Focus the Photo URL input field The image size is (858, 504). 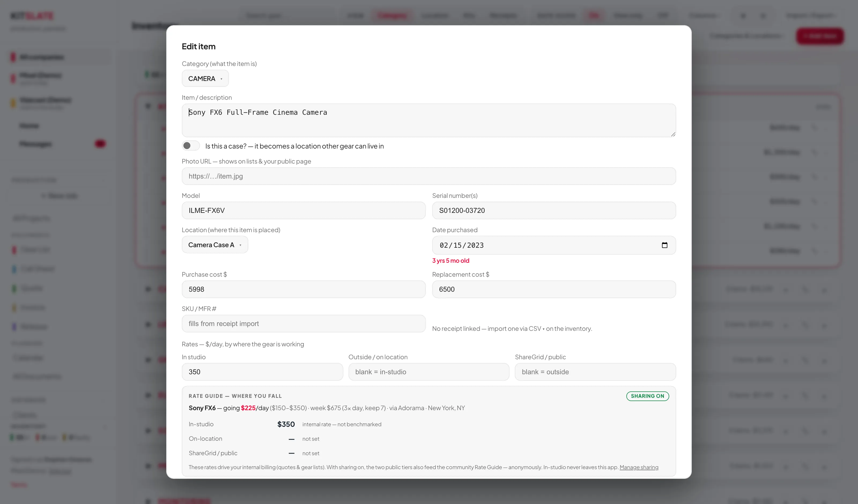[x=429, y=176]
